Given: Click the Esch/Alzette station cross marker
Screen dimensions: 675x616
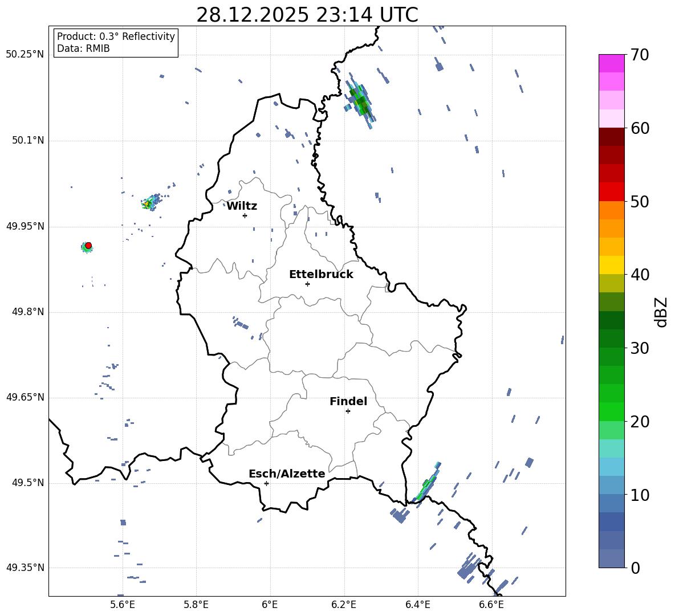Looking at the screenshot, I should tap(266, 483).
